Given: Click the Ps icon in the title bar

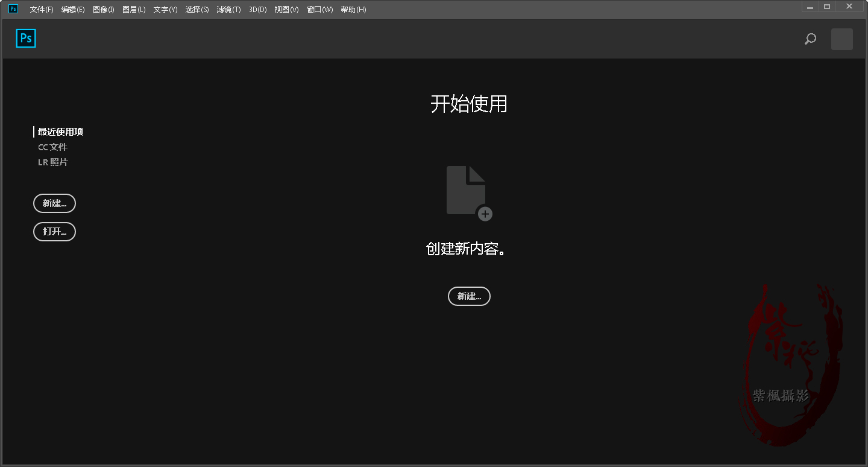Looking at the screenshot, I should click(12, 9).
